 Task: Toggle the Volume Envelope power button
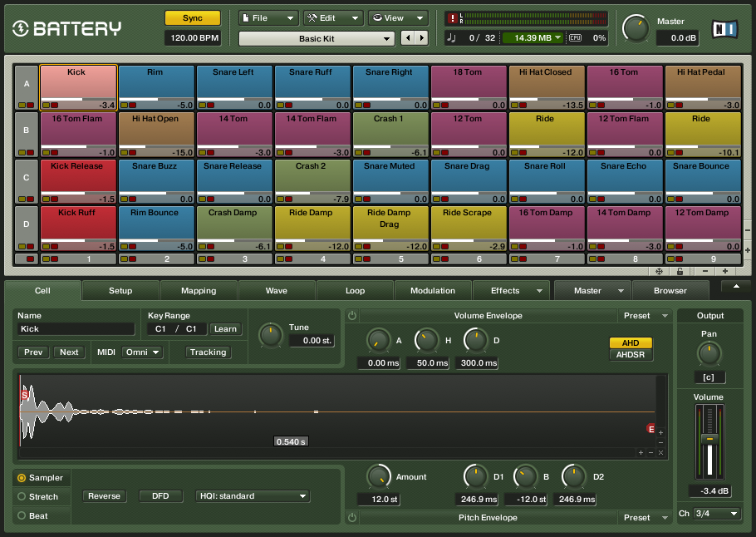(x=352, y=316)
